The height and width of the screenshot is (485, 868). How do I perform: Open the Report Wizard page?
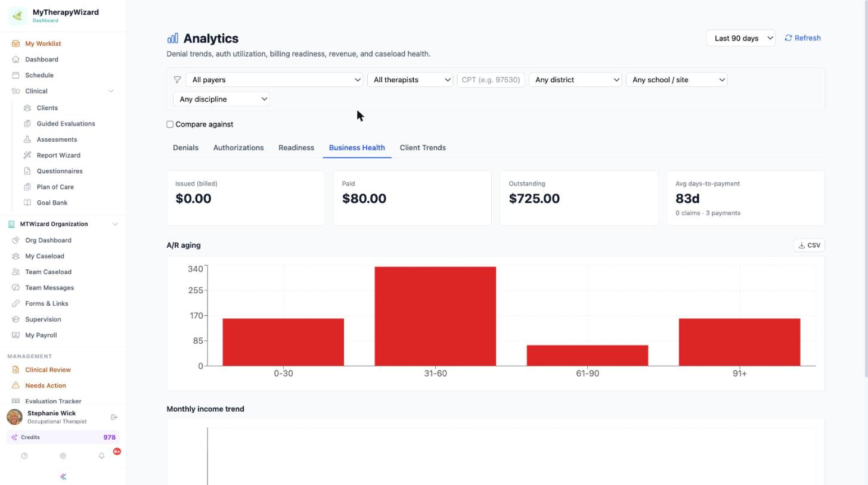(58, 155)
